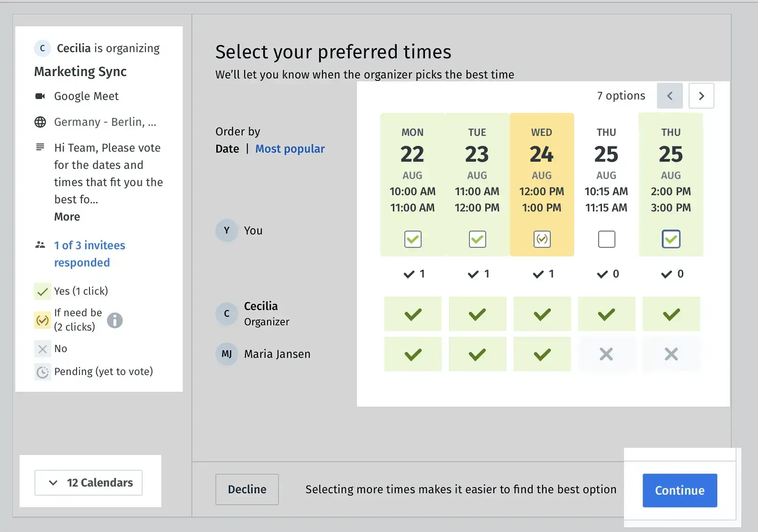
Task: Expand the description with More
Action: tap(67, 217)
